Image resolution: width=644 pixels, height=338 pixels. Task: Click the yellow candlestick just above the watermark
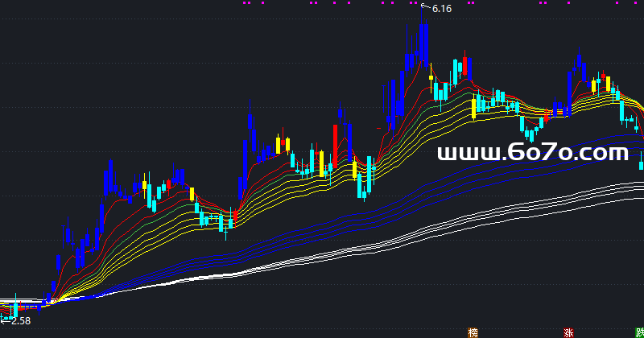(474, 107)
